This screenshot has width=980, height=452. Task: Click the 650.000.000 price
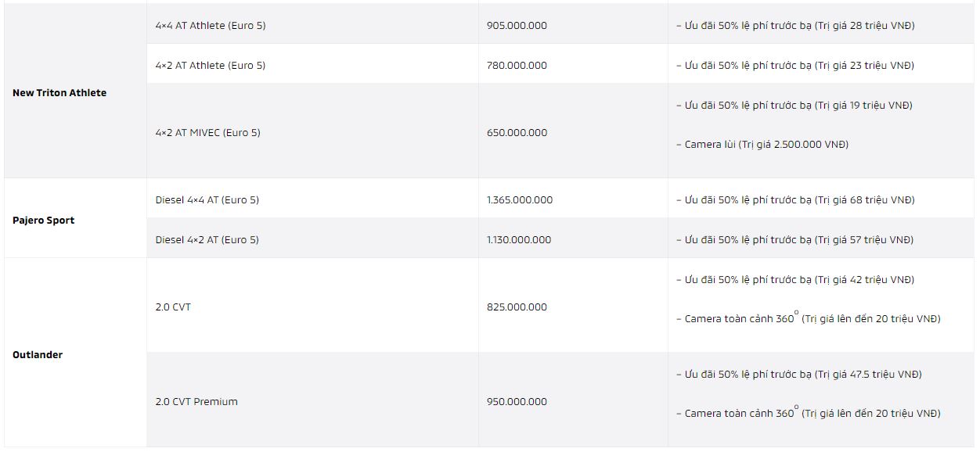pos(517,132)
